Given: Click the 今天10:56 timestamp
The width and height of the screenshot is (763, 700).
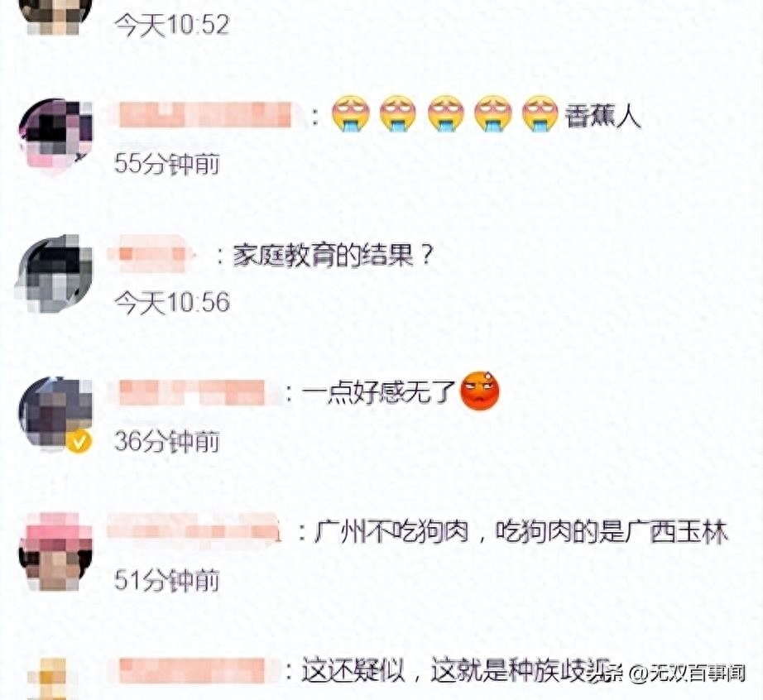Looking at the screenshot, I should click(x=172, y=302).
